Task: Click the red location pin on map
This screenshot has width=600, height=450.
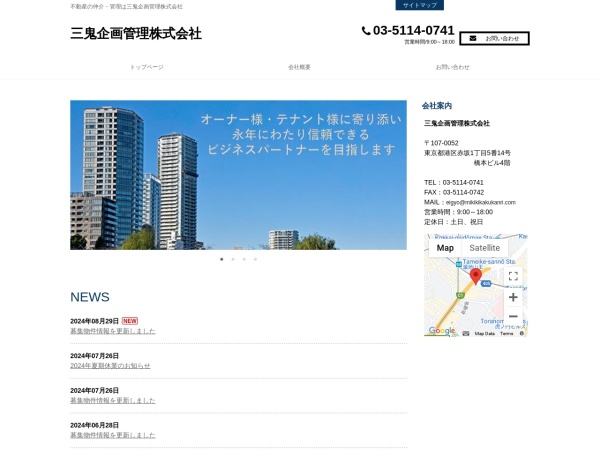Action: (x=476, y=276)
